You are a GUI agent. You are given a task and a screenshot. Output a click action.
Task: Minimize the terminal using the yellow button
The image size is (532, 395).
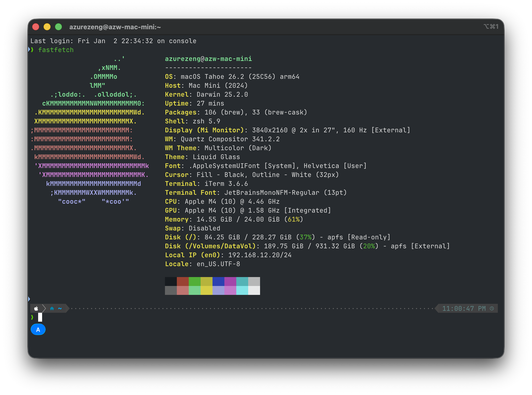[47, 27]
